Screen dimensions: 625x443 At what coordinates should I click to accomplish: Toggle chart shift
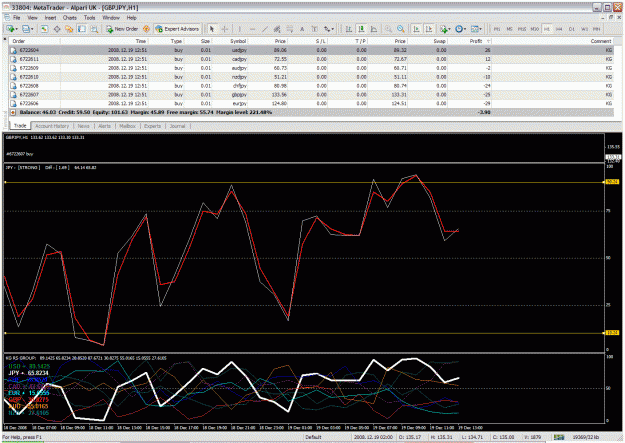(x=429, y=29)
